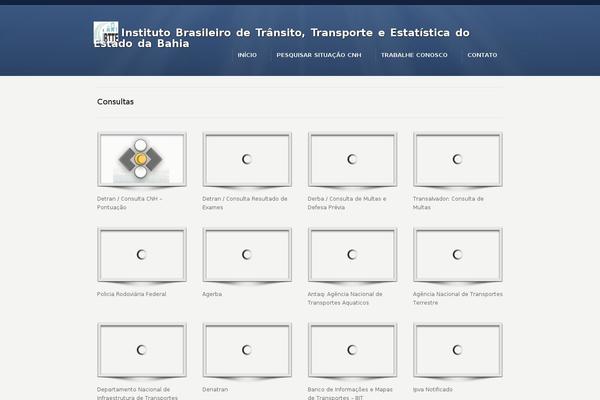Go to the INÍCIO menu item
Screen dimensions: 600x400
pos(247,55)
